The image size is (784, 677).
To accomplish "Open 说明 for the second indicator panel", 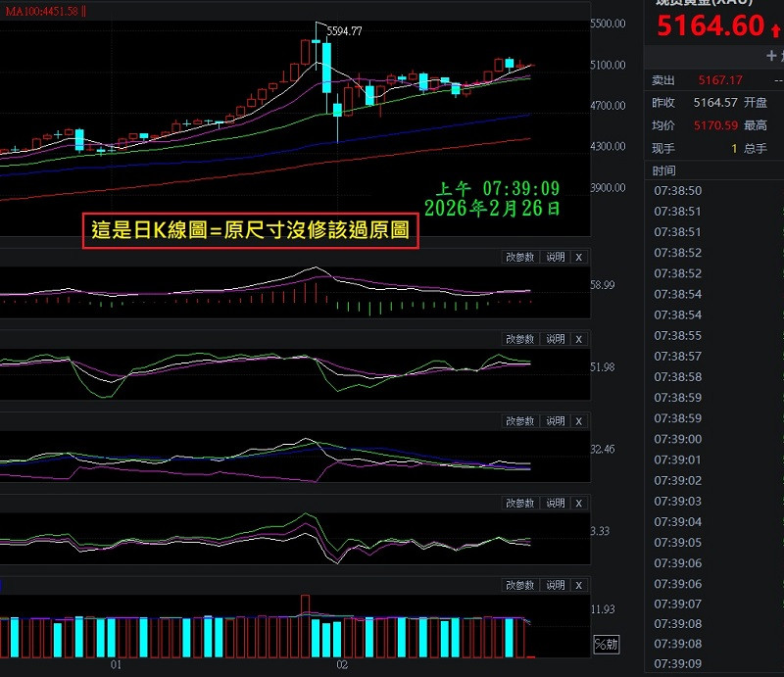I will pos(556,339).
